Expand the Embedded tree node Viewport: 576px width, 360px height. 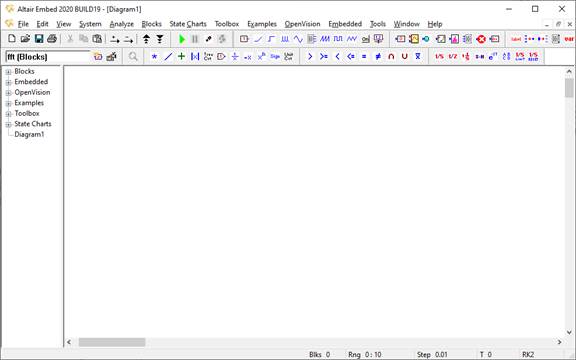(8, 82)
